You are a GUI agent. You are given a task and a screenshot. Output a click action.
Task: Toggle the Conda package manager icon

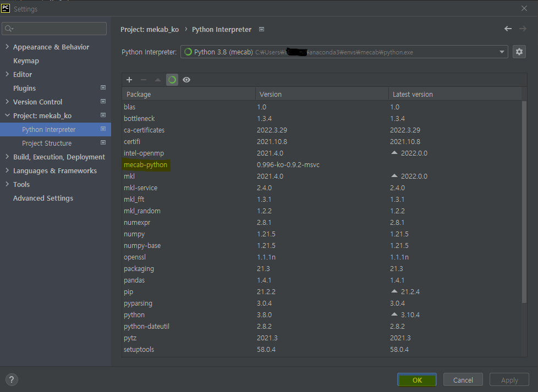click(x=172, y=80)
